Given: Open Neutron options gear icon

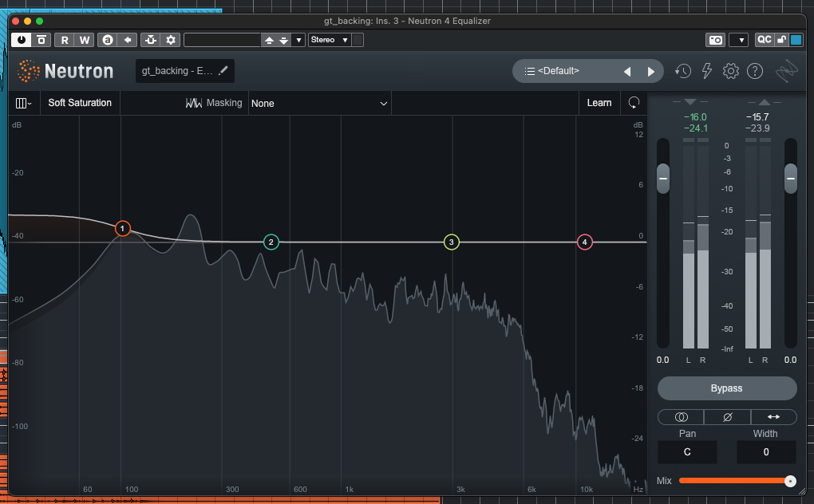Looking at the screenshot, I should click(730, 71).
